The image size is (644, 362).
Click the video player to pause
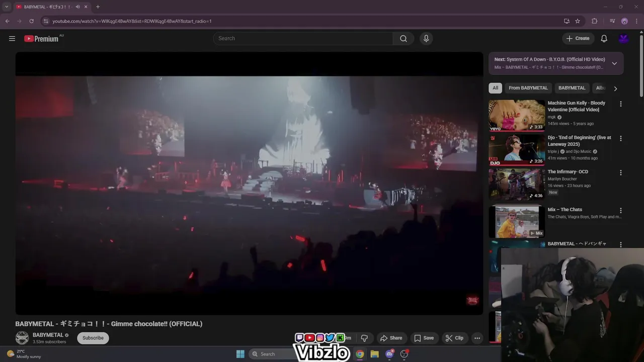249,184
